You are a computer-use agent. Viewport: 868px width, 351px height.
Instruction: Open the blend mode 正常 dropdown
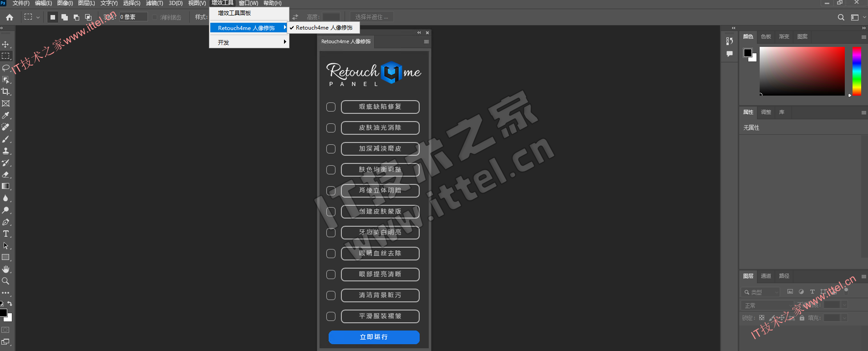tap(767, 305)
